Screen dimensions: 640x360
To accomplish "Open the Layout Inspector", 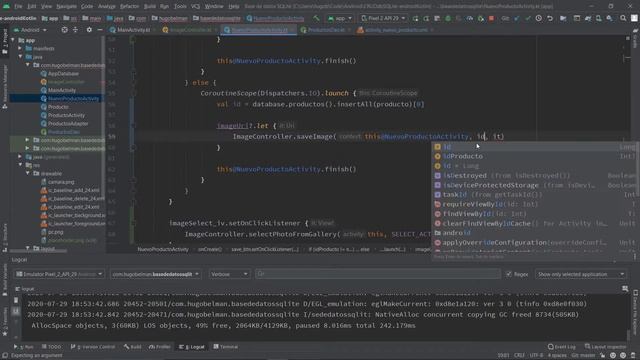I will (x=605, y=347).
